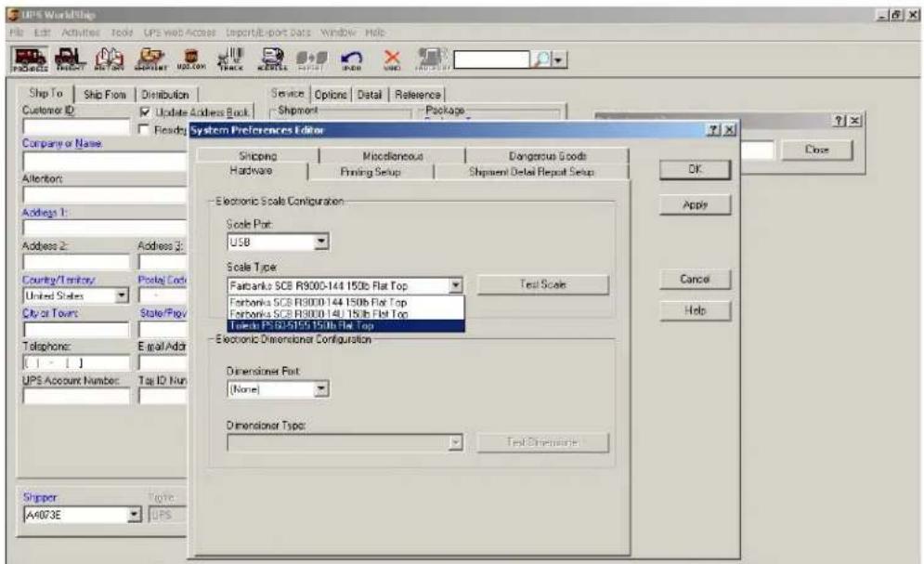Viewport: 924px width, 564px height.
Task: Select the Ship To tab
Action: (46, 93)
